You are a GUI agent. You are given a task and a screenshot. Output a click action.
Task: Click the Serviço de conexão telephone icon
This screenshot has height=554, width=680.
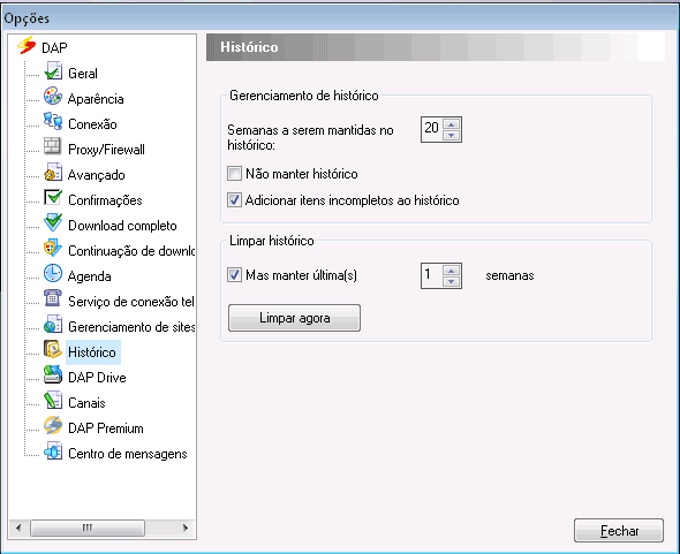coord(53,298)
